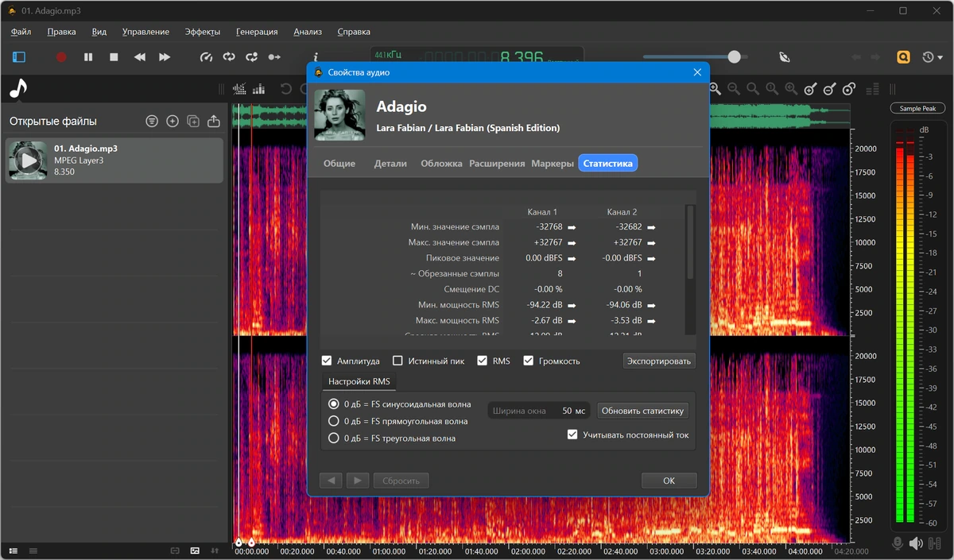The image size is (954, 560).
Task: Select FS синусоидальная волна radio option
Action: coord(334,404)
